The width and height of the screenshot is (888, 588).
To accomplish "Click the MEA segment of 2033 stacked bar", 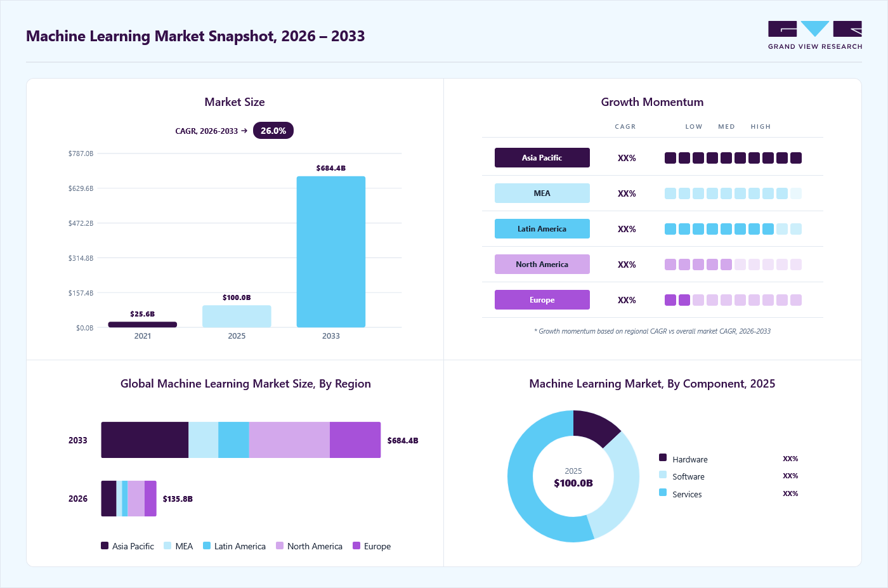I will pyautogui.click(x=204, y=440).
